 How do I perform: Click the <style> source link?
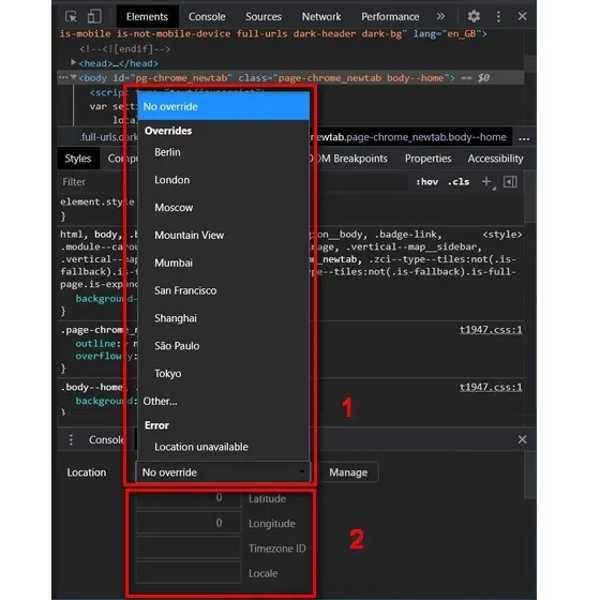pos(502,234)
